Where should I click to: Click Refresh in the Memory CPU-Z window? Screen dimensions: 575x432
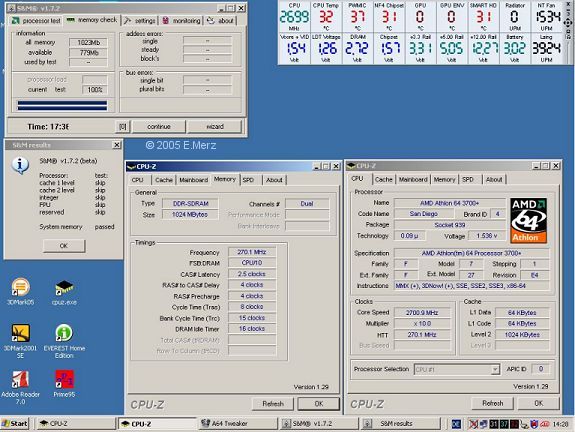pyautogui.click(x=273, y=404)
